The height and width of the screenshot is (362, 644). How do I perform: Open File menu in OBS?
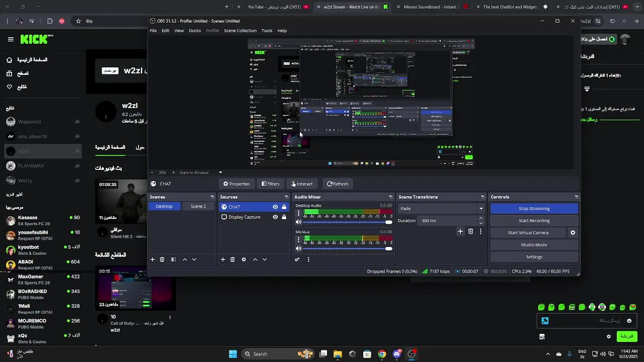coord(153,31)
